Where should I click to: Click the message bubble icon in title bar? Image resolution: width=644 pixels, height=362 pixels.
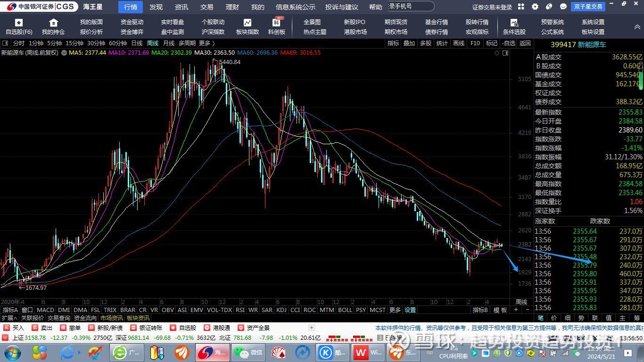tap(563, 7)
